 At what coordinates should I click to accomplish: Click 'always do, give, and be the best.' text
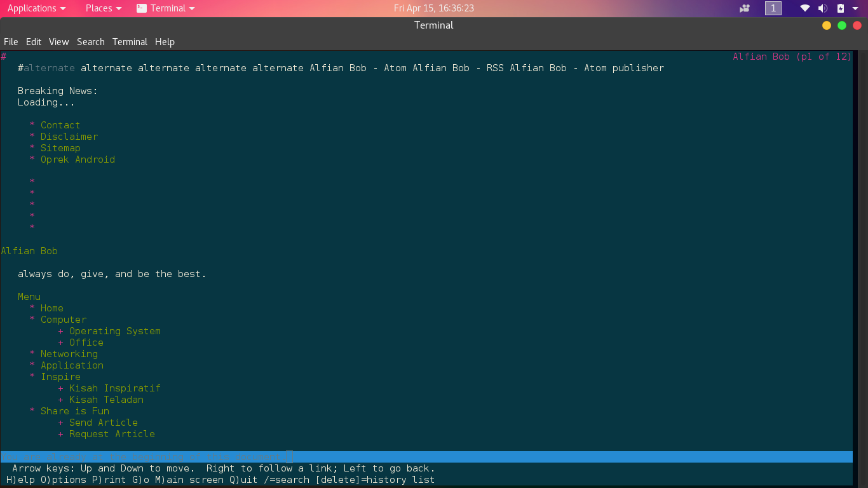point(112,274)
